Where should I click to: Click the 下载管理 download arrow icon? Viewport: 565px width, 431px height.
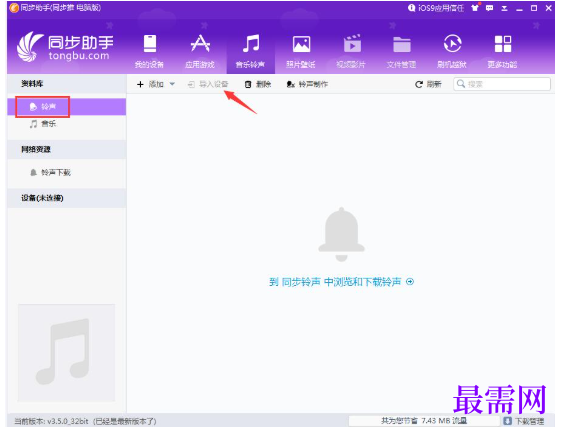(507, 421)
